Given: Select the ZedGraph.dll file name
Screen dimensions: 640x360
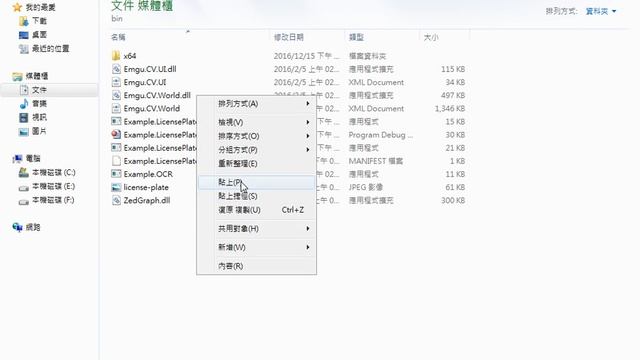Looking at the screenshot, I should point(147,200).
